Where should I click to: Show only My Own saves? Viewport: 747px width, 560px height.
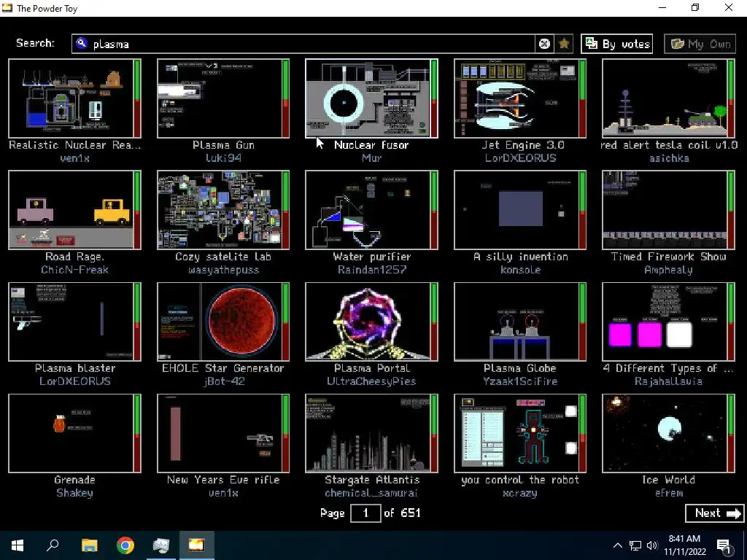700,44
